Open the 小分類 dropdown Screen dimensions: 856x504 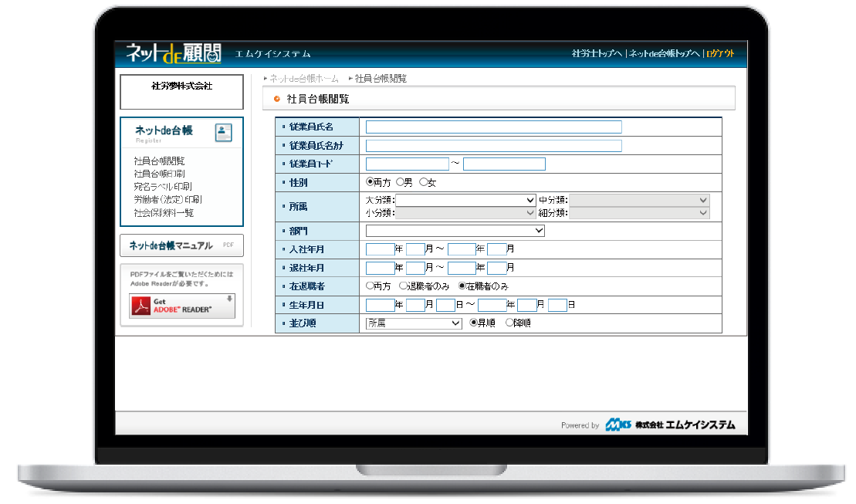tap(465, 213)
